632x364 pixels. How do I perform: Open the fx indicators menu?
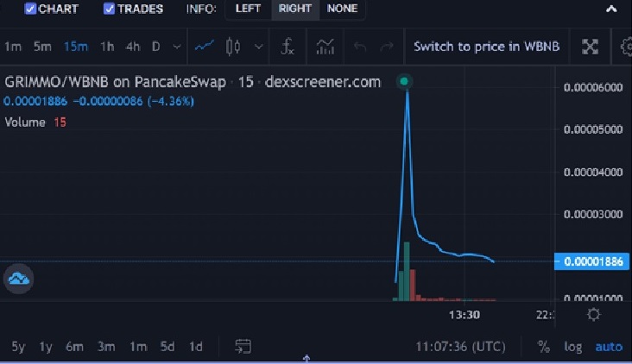pyautogui.click(x=288, y=47)
